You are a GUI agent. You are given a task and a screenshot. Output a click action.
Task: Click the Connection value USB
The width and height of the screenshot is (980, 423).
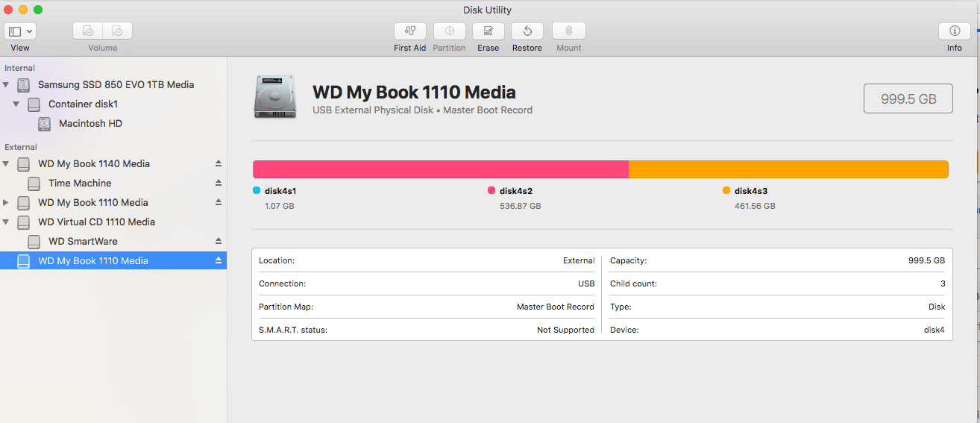click(x=586, y=283)
